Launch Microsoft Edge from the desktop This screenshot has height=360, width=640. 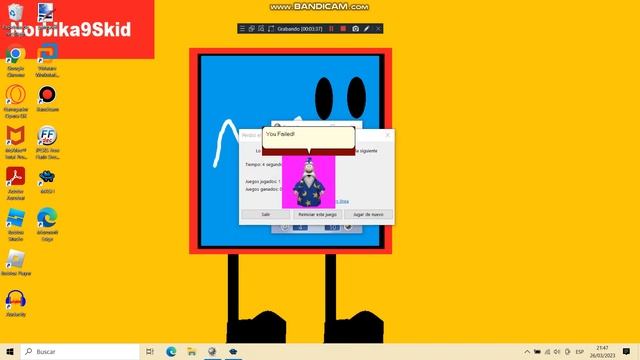47,224
